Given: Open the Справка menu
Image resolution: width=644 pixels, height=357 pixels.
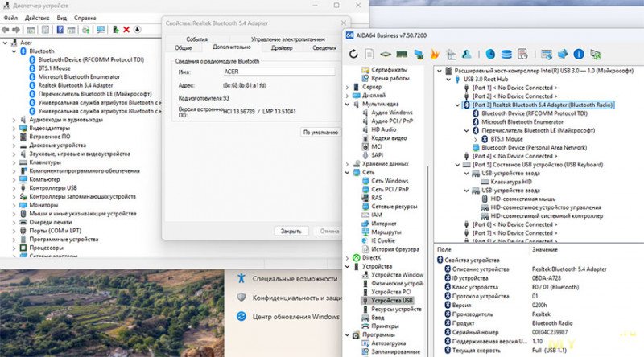Looking at the screenshot, I should [85, 18].
